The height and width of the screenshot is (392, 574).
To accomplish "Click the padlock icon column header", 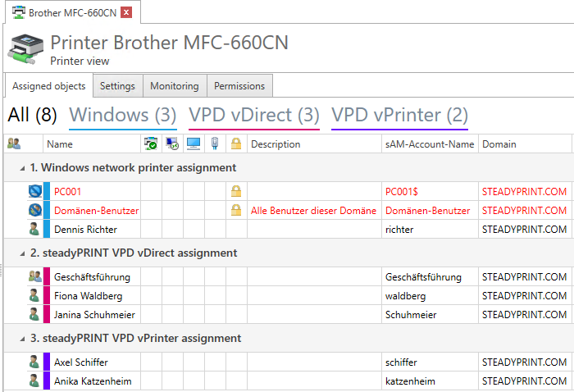I will click(x=236, y=144).
